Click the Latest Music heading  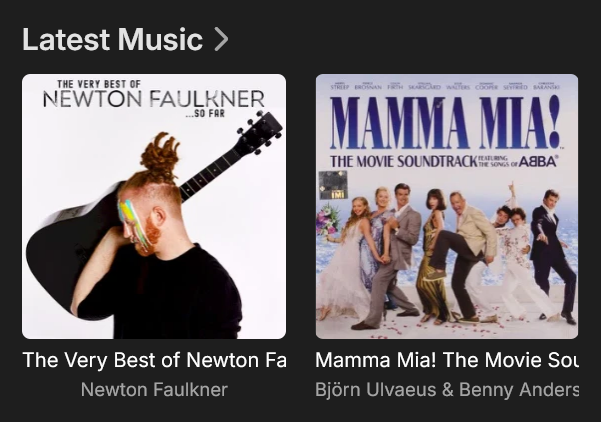[x=112, y=39]
